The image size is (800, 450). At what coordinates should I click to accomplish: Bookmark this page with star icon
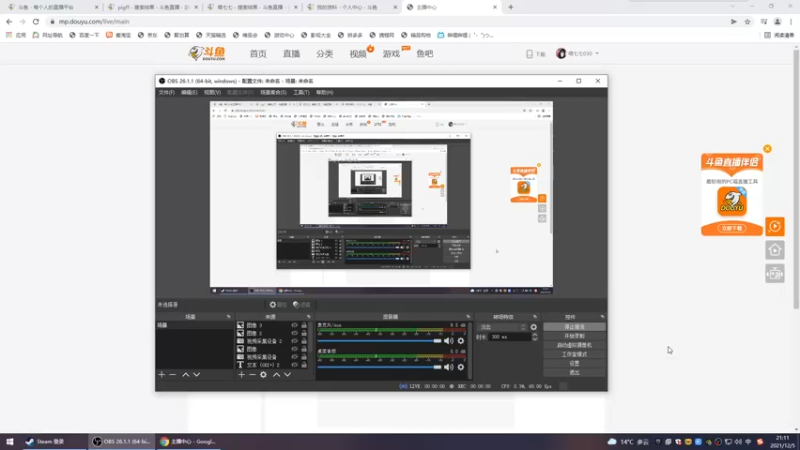pos(747,21)
